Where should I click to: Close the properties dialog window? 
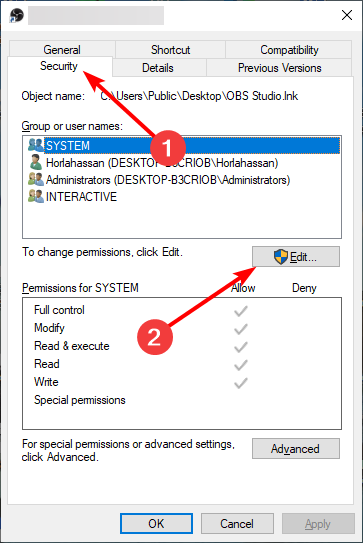click(x=347, y=15)
